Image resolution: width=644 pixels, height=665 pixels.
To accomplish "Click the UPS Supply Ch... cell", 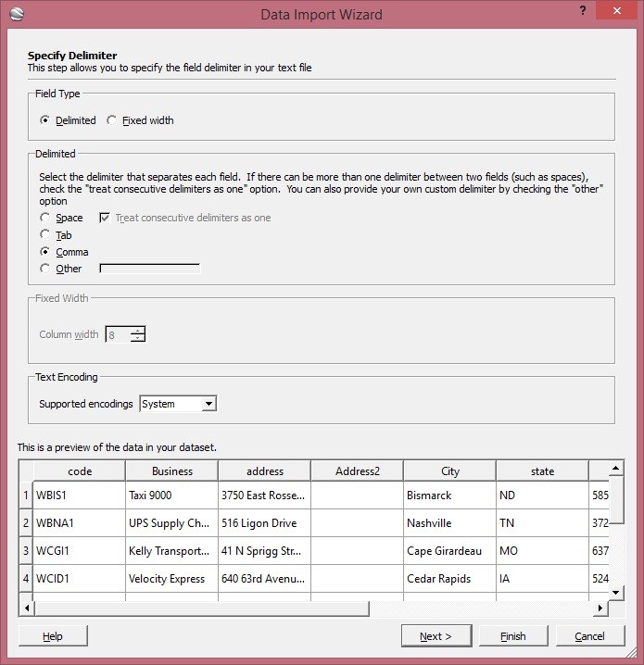I will click(x=171, y=523).
